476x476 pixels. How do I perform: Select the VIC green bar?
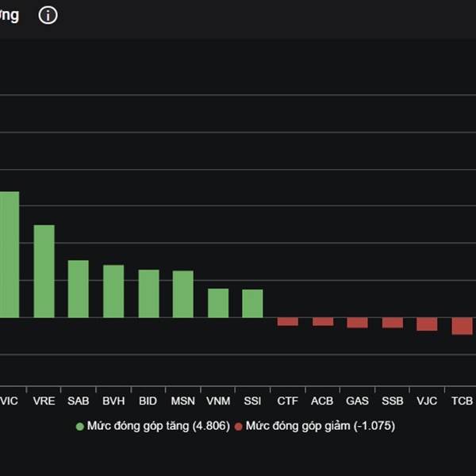pyautogui.click(x=9, y=254)
